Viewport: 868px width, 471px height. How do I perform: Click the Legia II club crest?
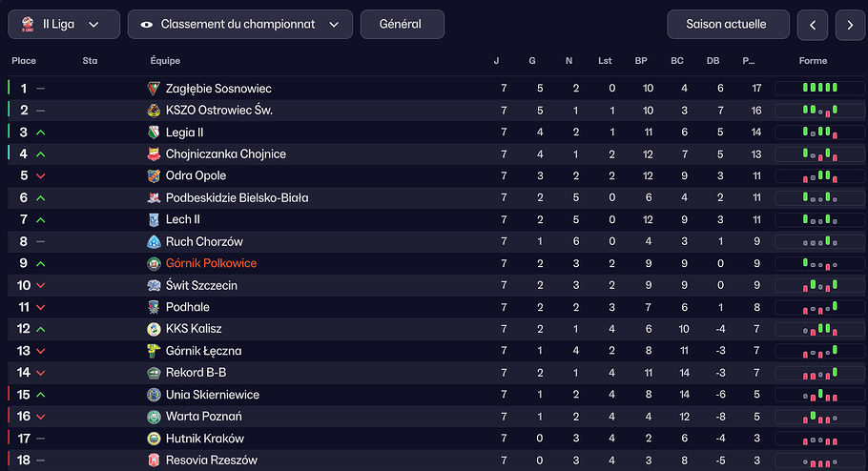coord(154,133)
